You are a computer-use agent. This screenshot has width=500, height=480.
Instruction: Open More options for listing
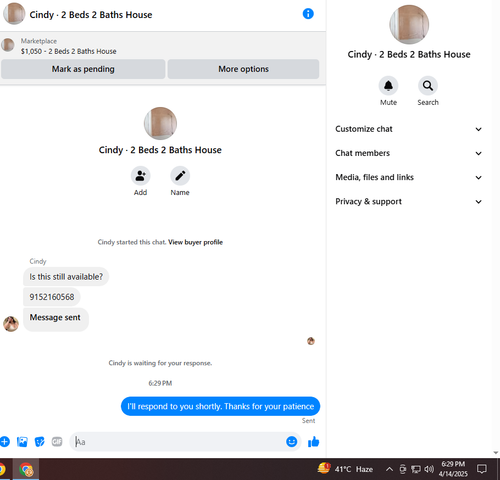pos(243,69)
